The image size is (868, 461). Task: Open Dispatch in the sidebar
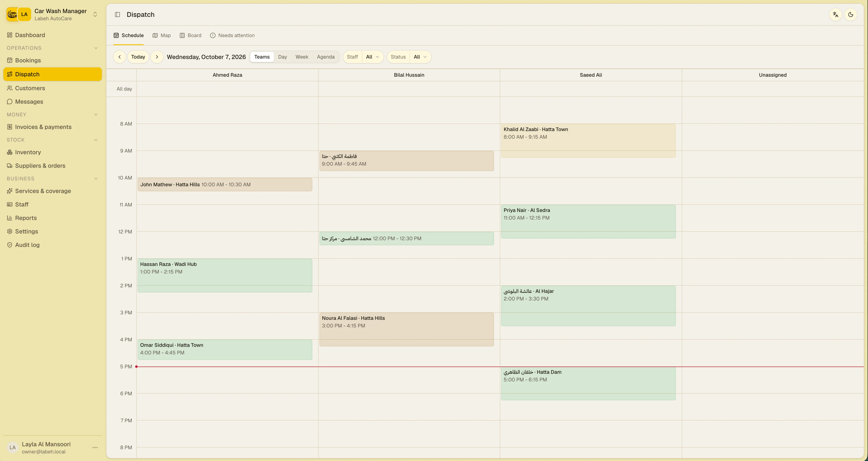coord(52,74)
